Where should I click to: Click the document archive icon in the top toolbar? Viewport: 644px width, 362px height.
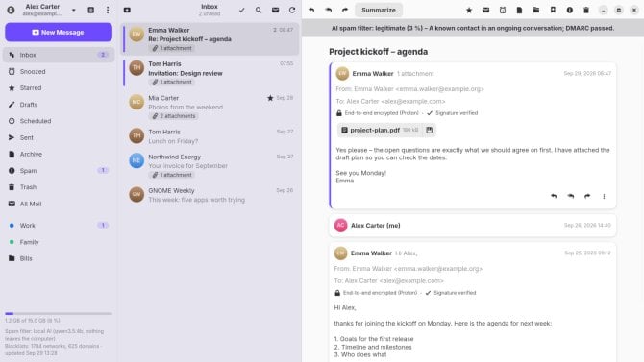[x=519, y=10]
